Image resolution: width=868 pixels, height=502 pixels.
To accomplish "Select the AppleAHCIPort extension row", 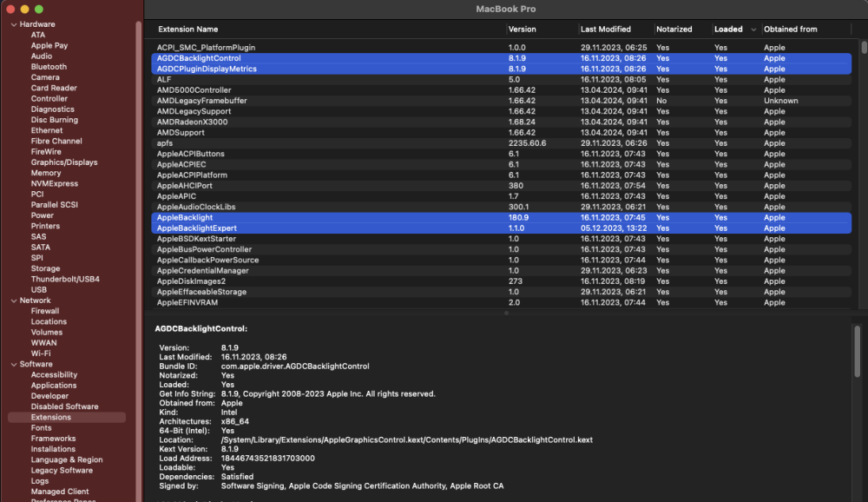I will (501, 186).
